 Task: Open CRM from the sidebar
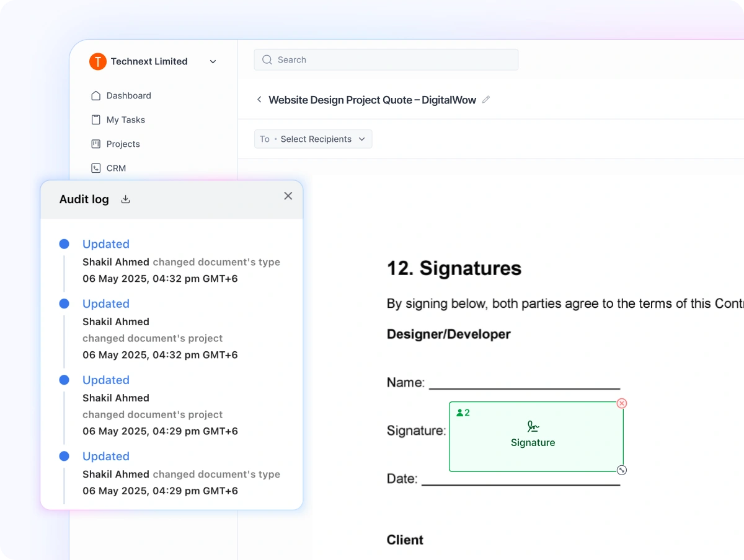(108, 168)
